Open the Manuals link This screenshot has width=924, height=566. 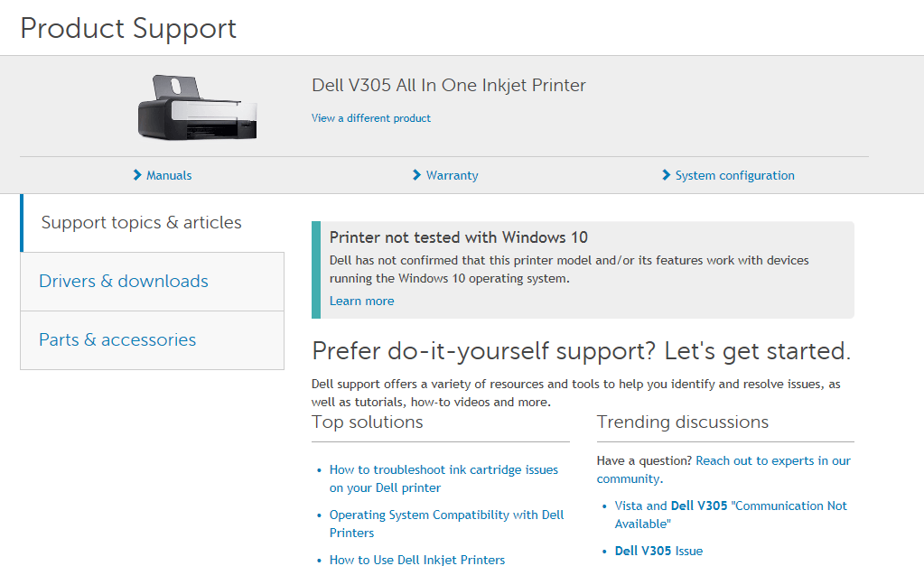169,175
